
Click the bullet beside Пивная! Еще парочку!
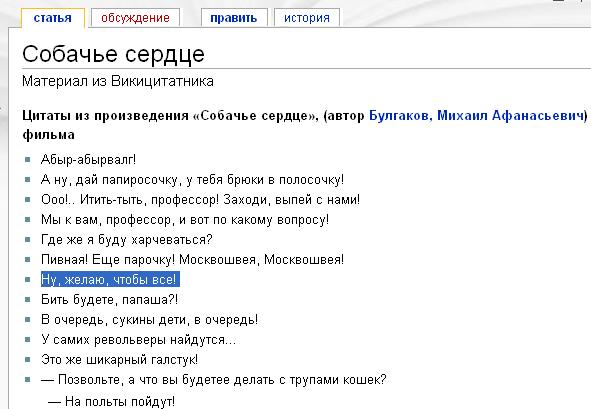[28, 259]
